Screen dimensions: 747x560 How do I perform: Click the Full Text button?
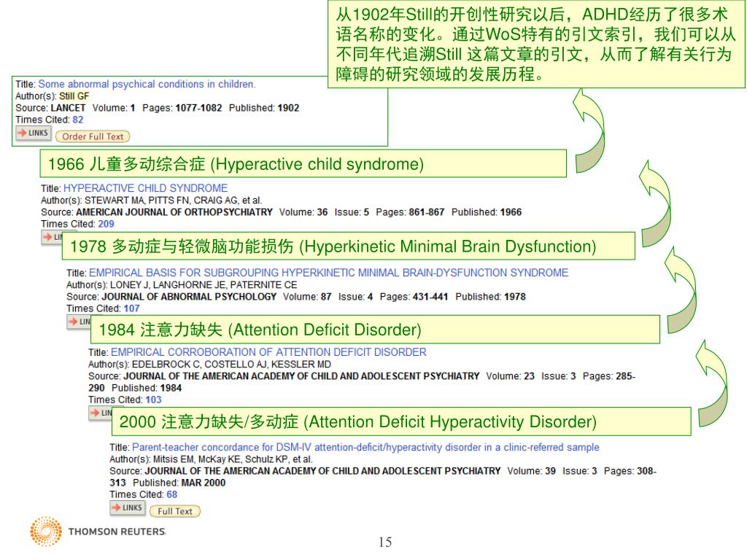[x=175, y=511]
